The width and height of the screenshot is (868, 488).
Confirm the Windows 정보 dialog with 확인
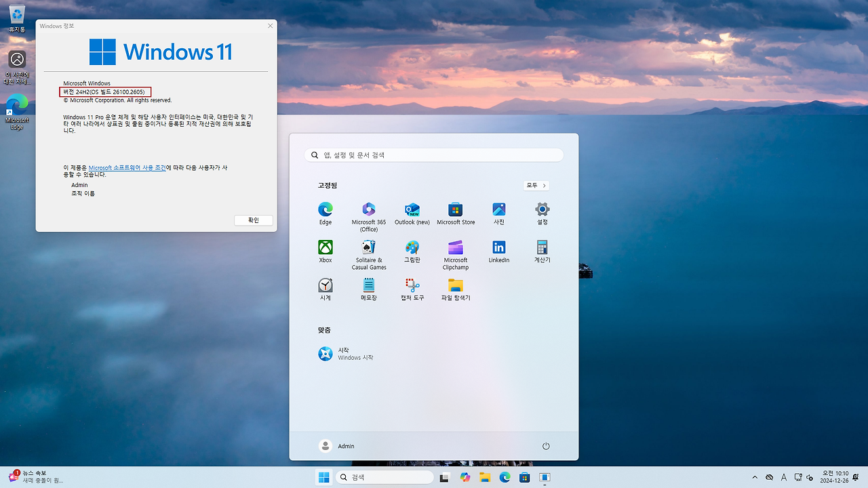pyautogui.click(x=253, y=220)
